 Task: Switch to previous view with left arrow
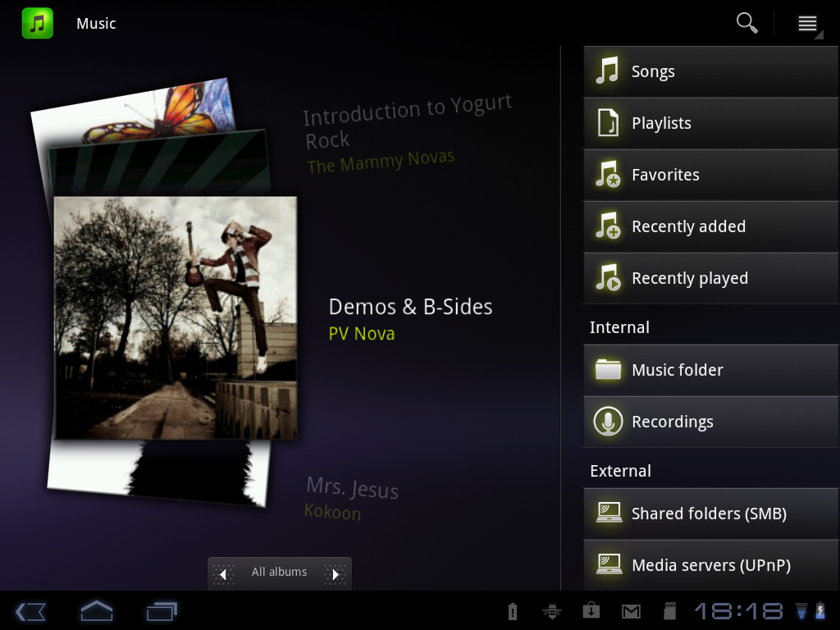click(223, 574)
